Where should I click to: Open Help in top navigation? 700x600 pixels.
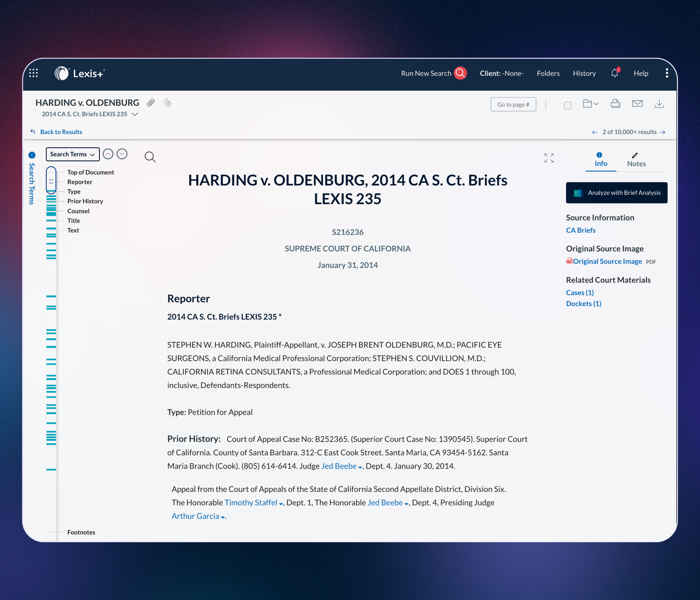pyautogui.click(x=641, y=73)
